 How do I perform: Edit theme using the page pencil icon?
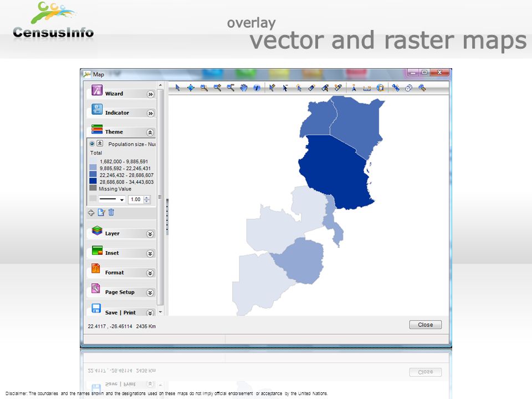click(101, 212)
